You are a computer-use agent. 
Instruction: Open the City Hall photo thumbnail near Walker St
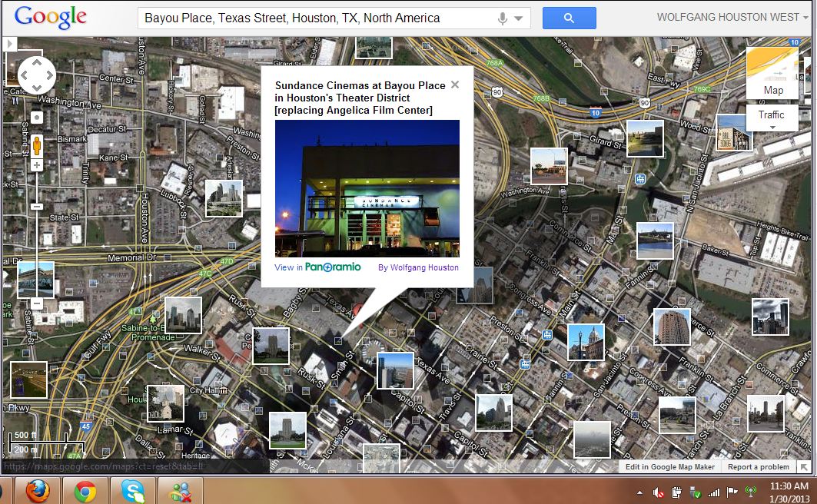tap(271, 346)
